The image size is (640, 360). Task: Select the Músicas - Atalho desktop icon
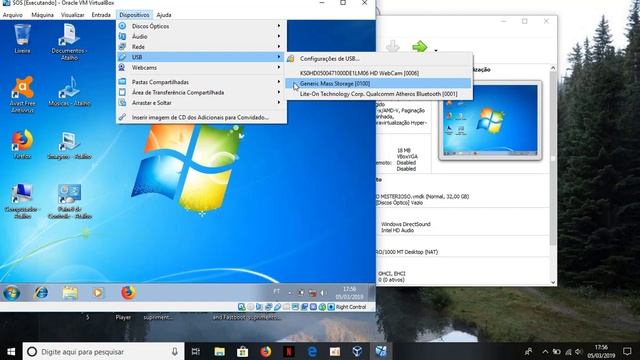69,91
